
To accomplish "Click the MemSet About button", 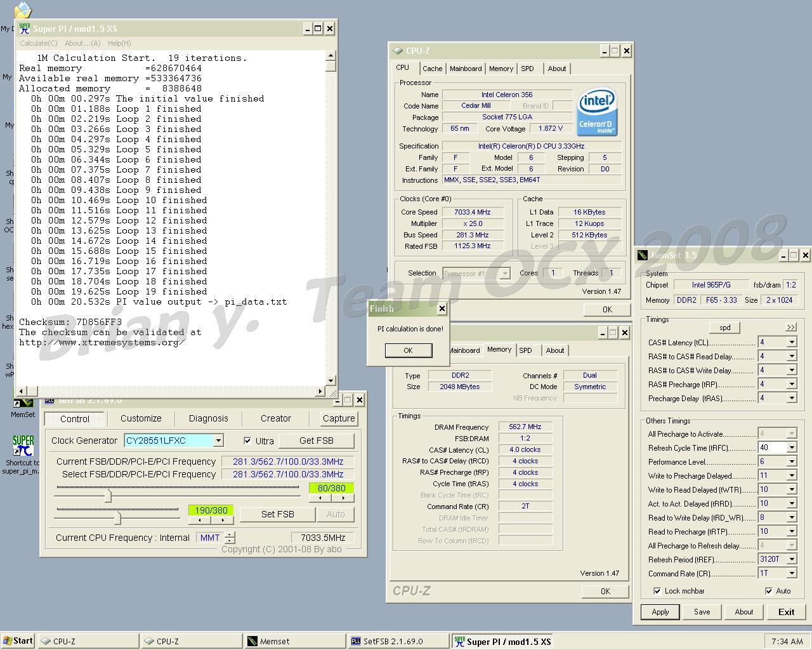I will click(x=744, y=612).
